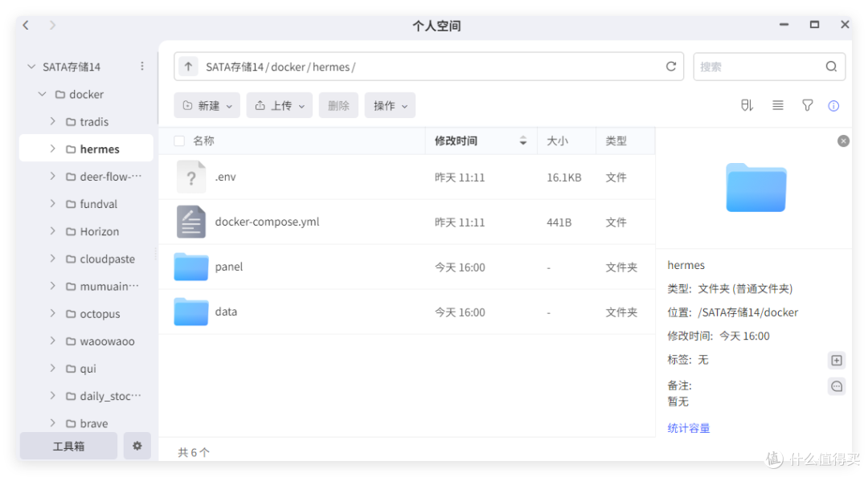Click the 统计容量 link
Viewport: 868px width, 477px height.
pos(688,428)
